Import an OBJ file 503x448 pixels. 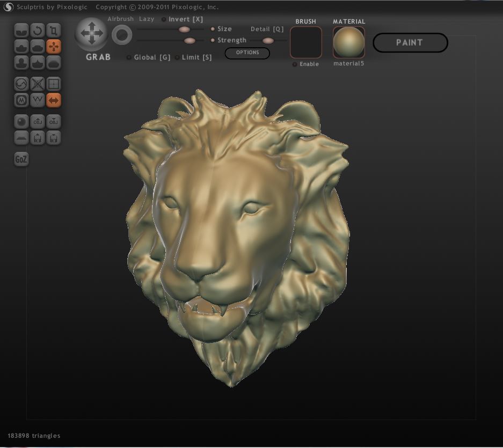click(x=38, y=122)
